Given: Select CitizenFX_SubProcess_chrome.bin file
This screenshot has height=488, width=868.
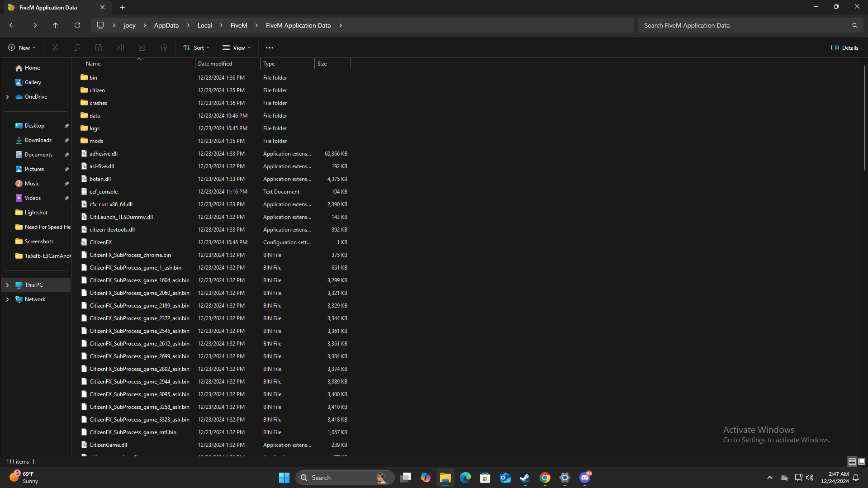Looking at the screenshot, I should pyautogui.click(x=130, y=255).
